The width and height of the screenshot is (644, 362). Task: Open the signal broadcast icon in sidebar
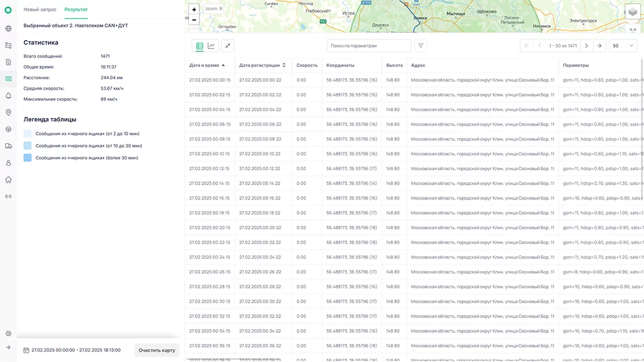[8, 196]
